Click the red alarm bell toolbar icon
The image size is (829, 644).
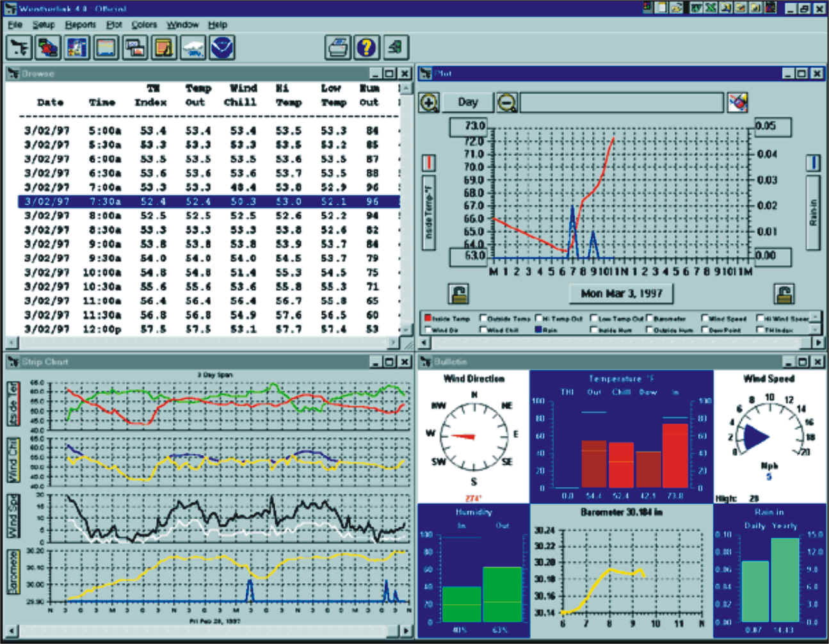(x=48, y=47)
